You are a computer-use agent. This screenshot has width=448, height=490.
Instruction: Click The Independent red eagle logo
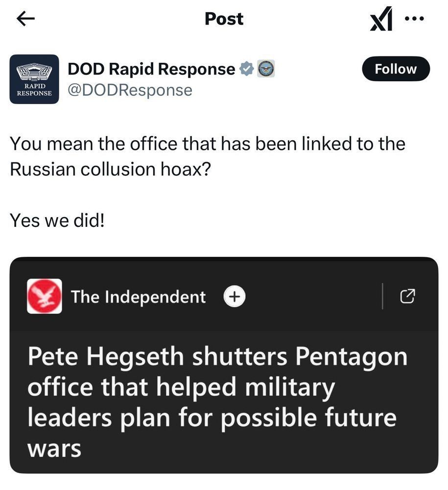tap(44, 296)
